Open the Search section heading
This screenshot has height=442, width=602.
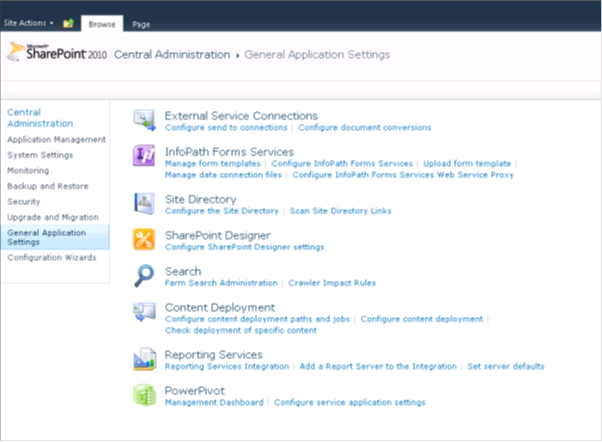183,271
